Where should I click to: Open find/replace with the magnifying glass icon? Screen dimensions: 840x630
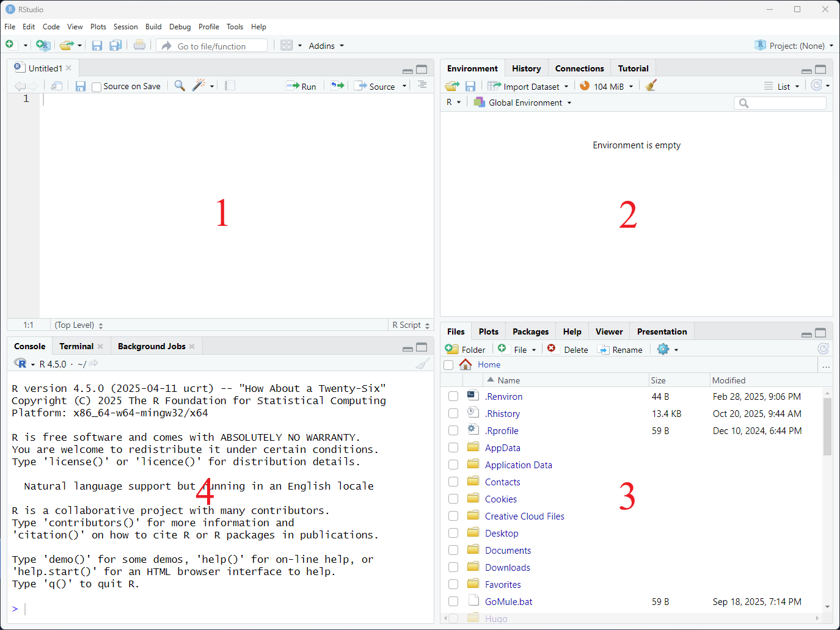coord(179,85)
